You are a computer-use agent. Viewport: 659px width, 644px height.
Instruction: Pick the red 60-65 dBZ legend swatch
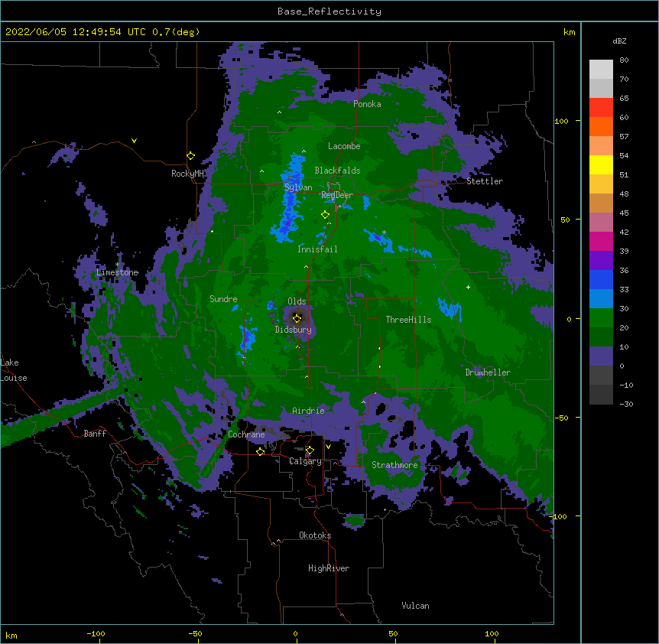click(x=601, y=107)
